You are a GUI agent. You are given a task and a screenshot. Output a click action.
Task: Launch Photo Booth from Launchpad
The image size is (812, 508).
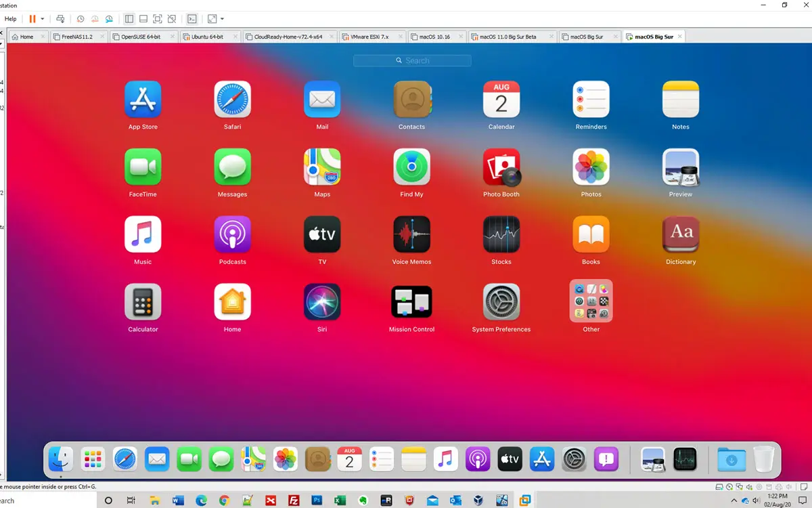coord(501,167)
